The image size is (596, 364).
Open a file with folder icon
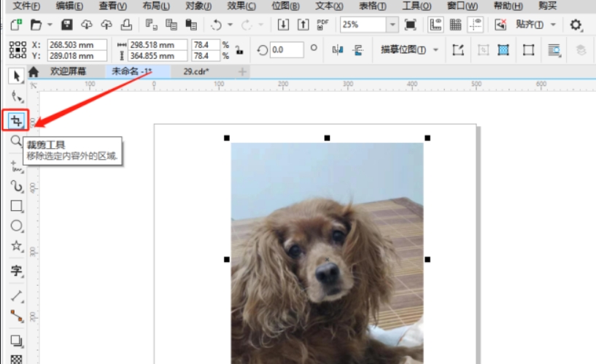(x=36, y=25)
